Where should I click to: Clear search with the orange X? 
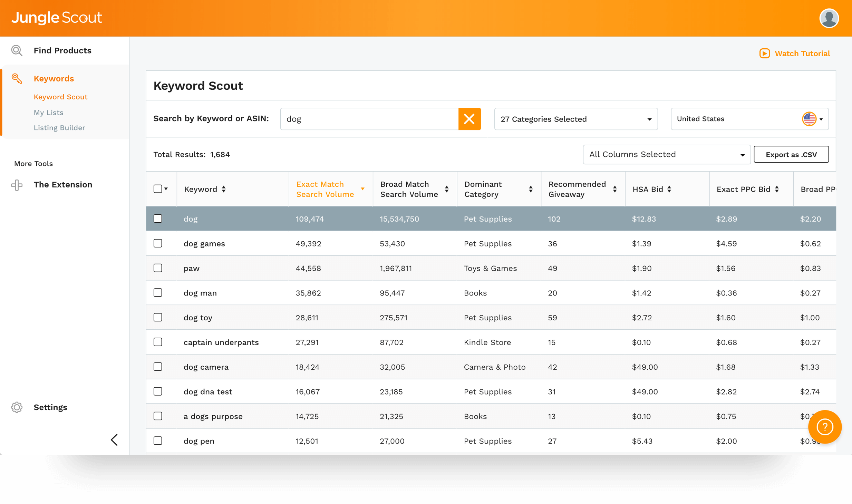(x=469, y=119)
